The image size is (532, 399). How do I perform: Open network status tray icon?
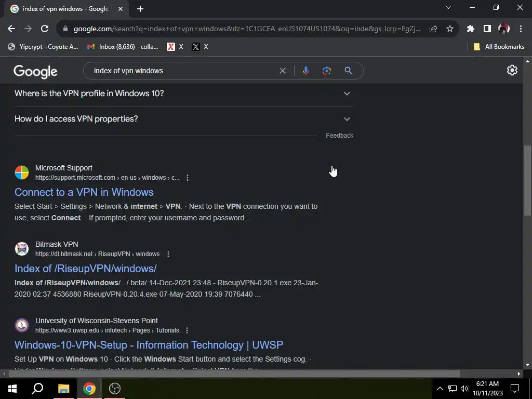click(x=453, y=389)
